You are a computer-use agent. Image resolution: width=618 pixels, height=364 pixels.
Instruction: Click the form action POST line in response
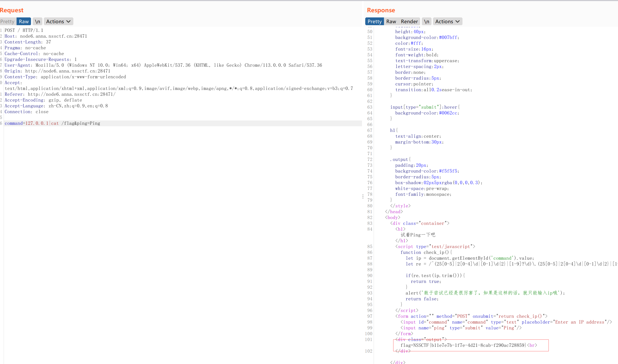coord(471,316)
